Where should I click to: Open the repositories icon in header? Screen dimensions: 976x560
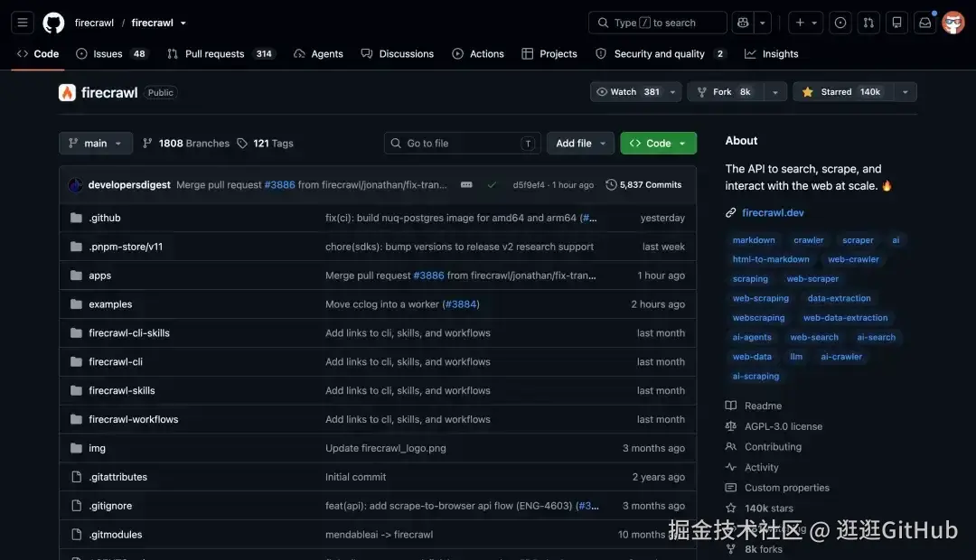point(897,23)
